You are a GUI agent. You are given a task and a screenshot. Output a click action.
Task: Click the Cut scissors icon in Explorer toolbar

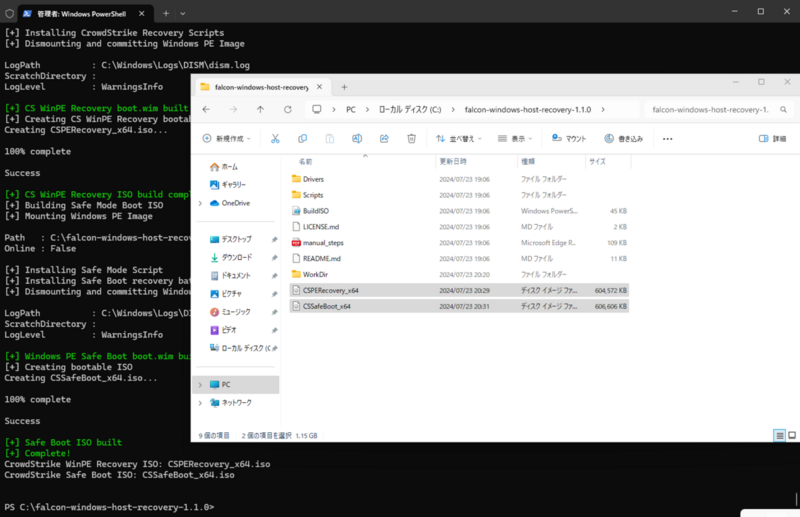pyautogui.click(x=275, y=138)
